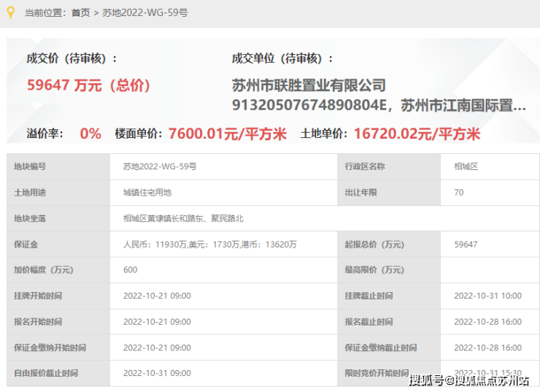Click the yellow location pin icon
Screen dimensions: 540x392
click(11, 12)
